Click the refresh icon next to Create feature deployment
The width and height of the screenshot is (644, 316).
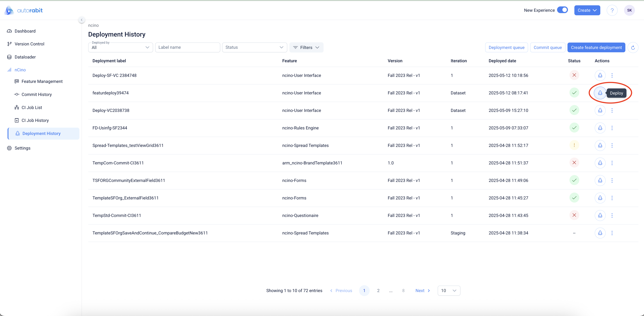pyautogui.click(x=633, y=47)
